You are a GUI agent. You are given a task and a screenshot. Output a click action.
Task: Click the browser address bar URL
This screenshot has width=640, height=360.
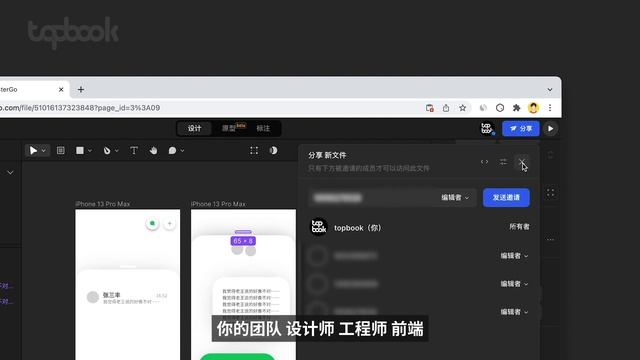(80, 108)
